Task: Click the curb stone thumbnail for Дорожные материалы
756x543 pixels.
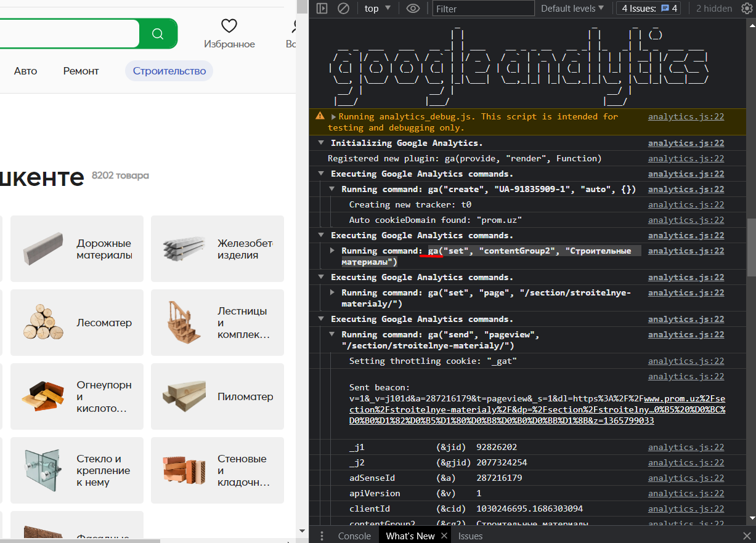Action: (x=43, y=249)
